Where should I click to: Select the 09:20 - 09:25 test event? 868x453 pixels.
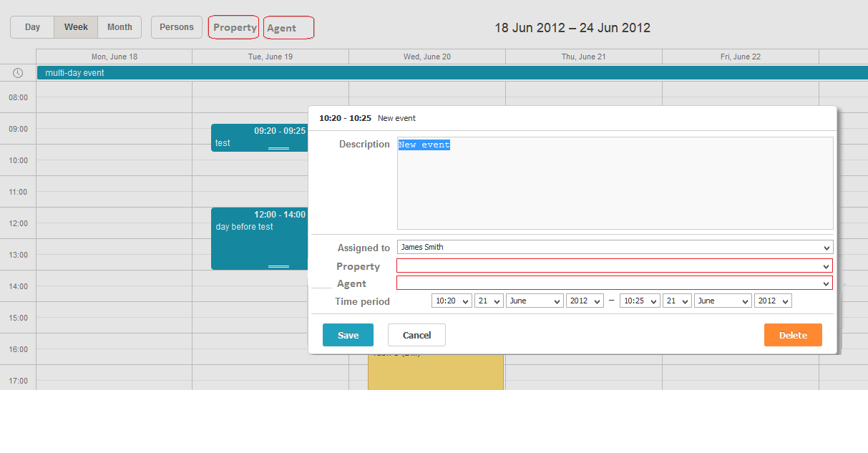tap(260, 137)
